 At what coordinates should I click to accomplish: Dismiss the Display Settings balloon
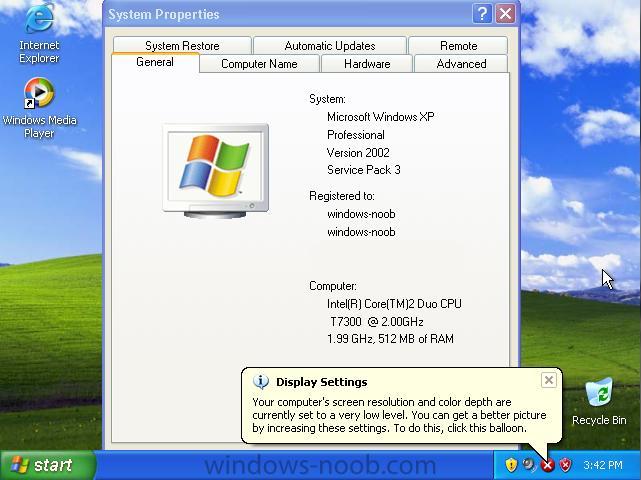[549, 380]
